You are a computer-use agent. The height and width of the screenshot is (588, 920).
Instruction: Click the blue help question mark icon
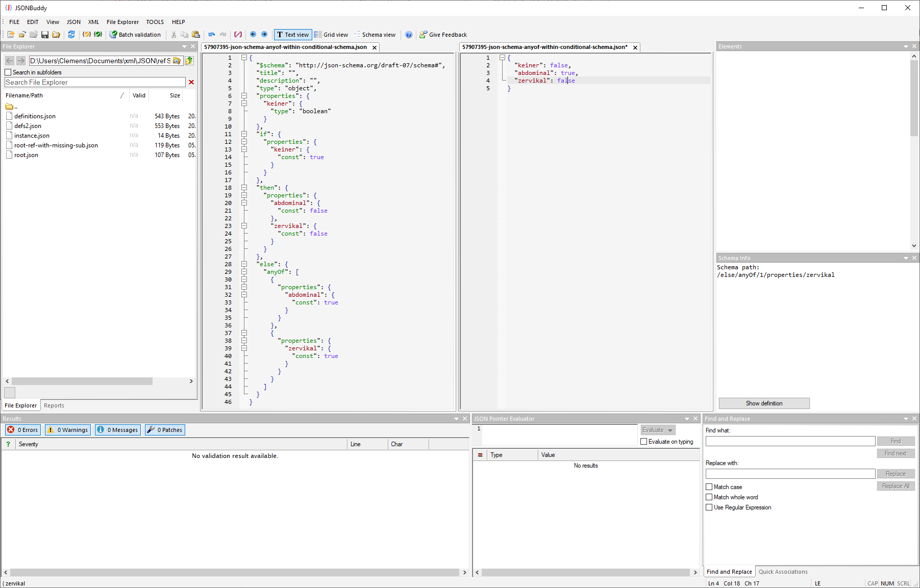pyautogui.click(x=409, y=35)
